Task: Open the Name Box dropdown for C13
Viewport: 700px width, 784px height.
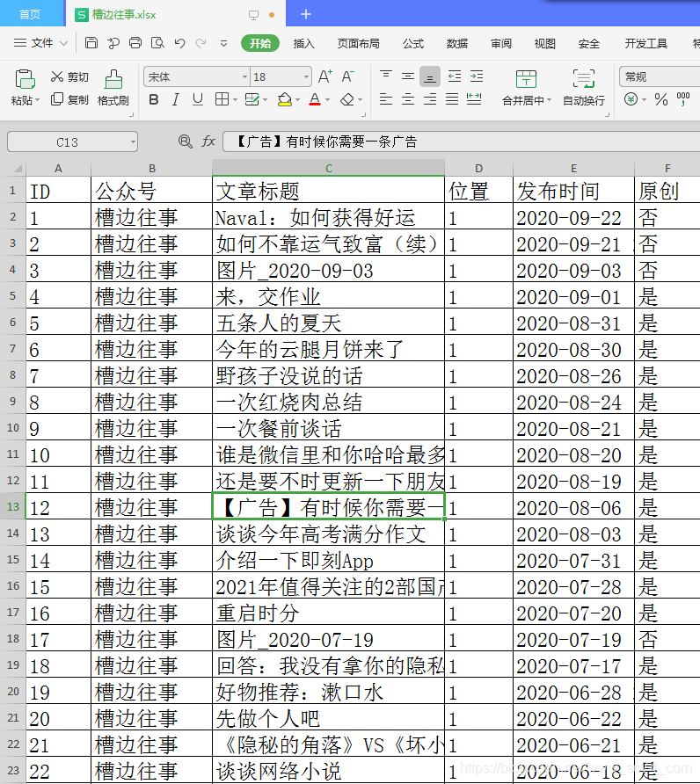Action: [x=133, y=142]
